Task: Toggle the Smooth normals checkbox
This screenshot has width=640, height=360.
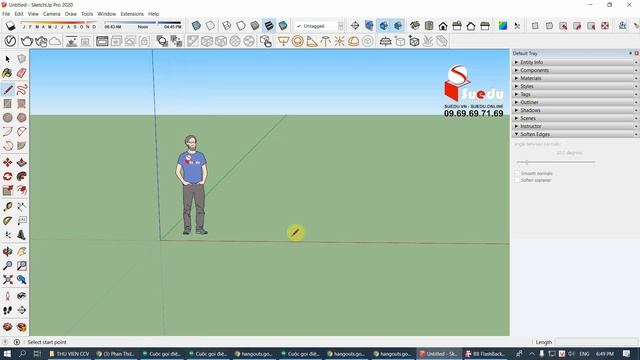Action: pyautogui.click(x=517, y=173)
